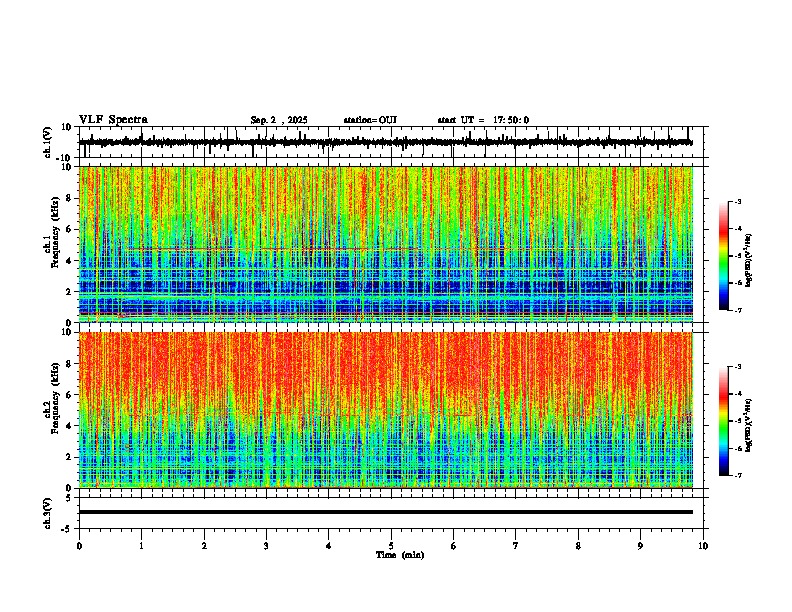Click the ch.1 spectrogram color scale bar
The width and height of the screenshot is (792, 612).
pyautogui.click(x=723, y=256)
